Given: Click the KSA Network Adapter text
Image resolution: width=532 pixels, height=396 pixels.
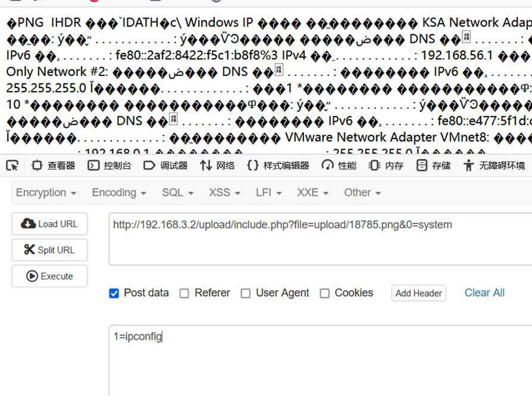Looking at the screenshot, I should coord(477,23).
